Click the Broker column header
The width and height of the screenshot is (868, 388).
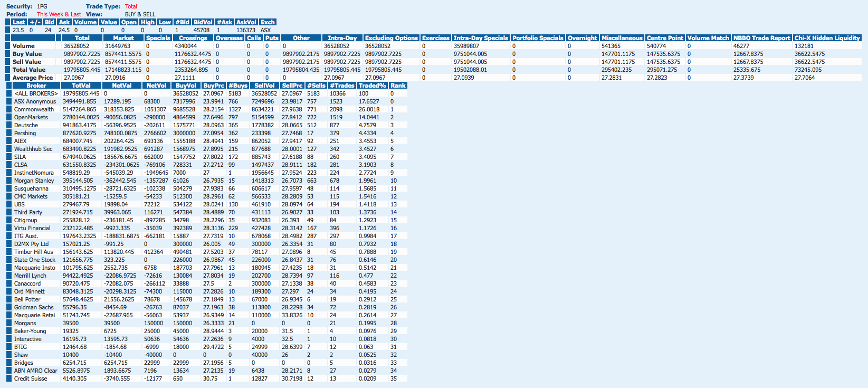36,86
